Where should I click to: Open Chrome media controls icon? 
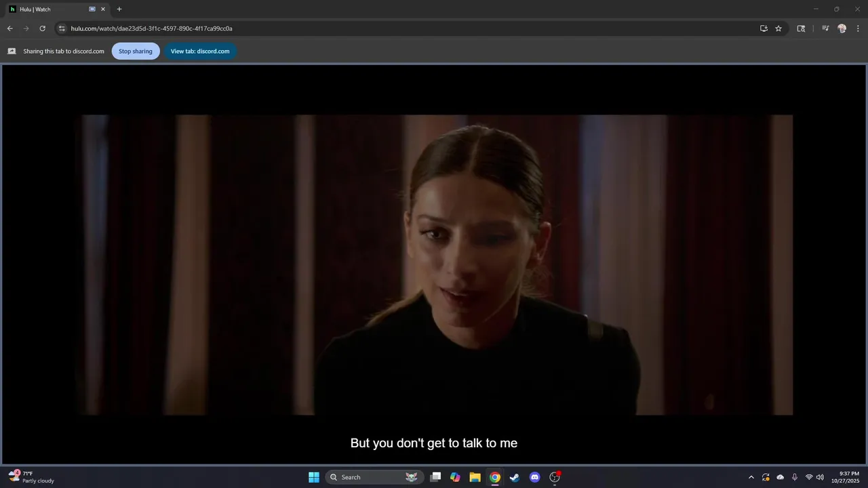825,28
